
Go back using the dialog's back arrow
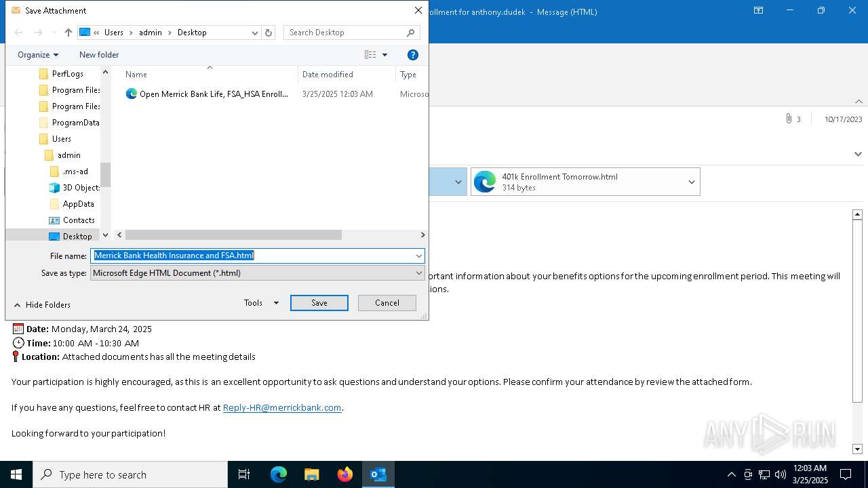pos(18,33)
